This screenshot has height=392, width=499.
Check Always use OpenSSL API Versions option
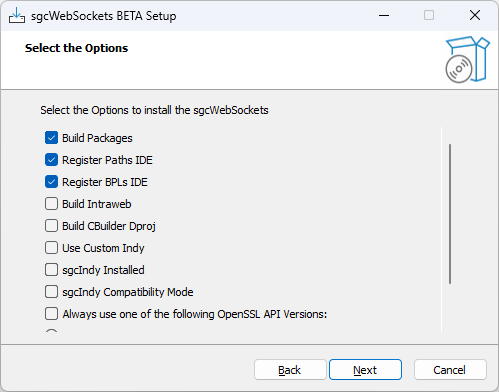(51, 314)
